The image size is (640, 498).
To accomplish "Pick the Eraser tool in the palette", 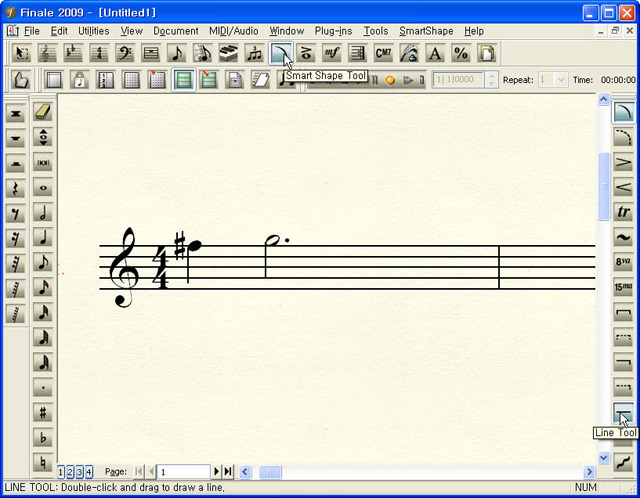I will pos(43,113).
